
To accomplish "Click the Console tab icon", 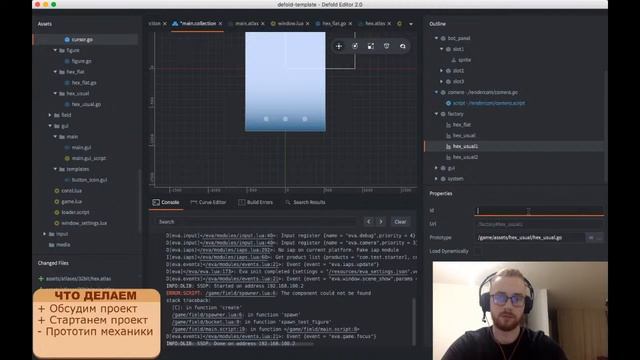I will click(156, 202).
